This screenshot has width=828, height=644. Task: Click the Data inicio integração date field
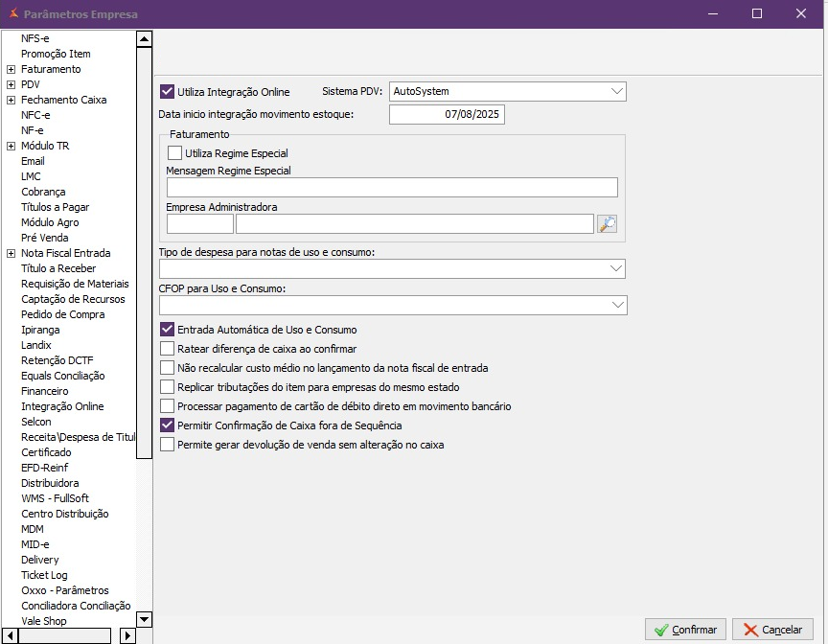point(447,115)
